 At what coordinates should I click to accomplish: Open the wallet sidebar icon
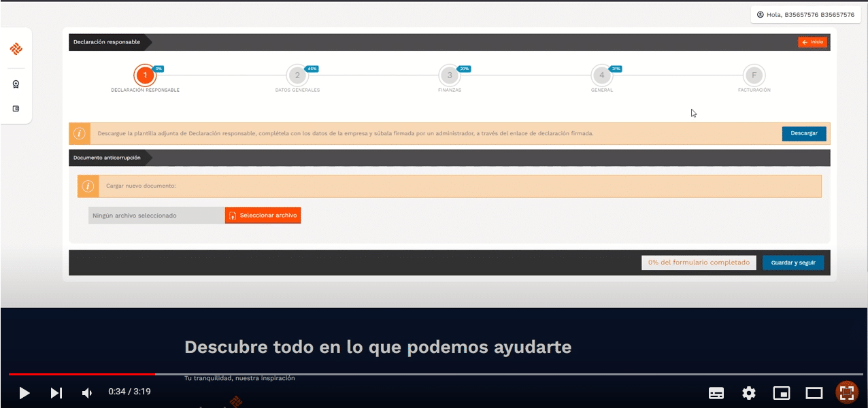click(x=16, y=109)
